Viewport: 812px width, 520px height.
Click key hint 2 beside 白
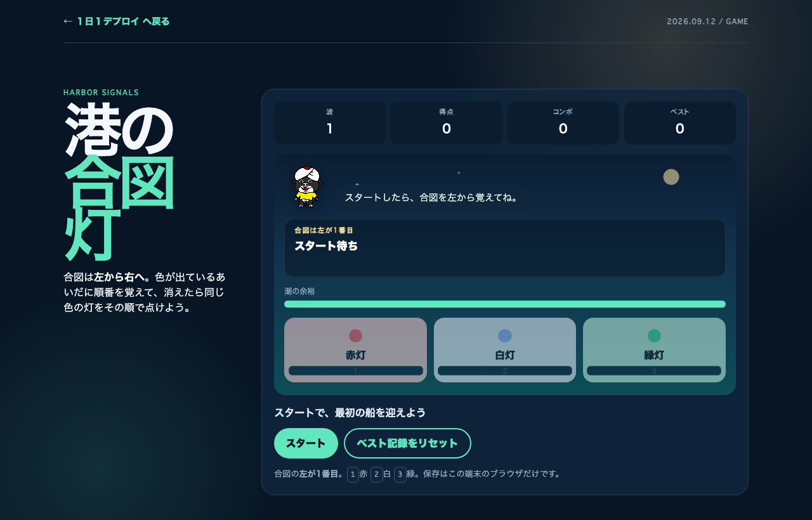[377, 474]
